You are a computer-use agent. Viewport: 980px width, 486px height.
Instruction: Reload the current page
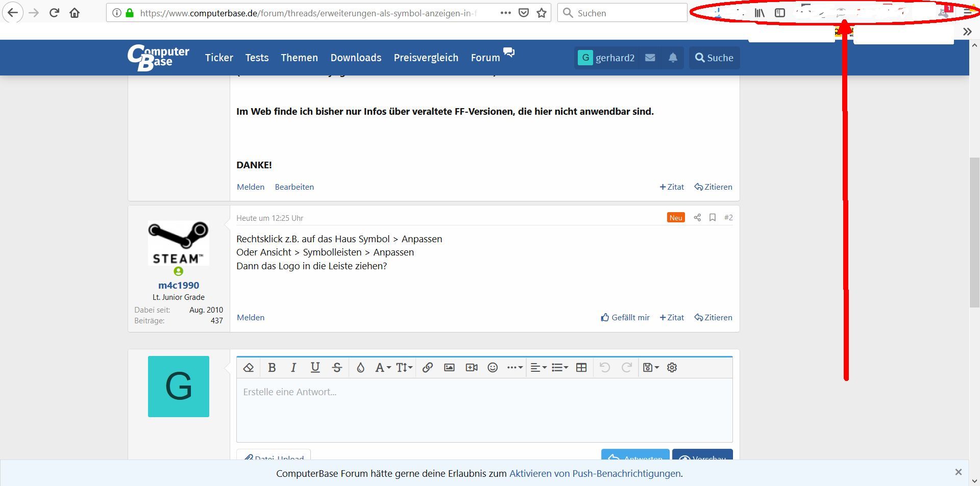[54, 13]
